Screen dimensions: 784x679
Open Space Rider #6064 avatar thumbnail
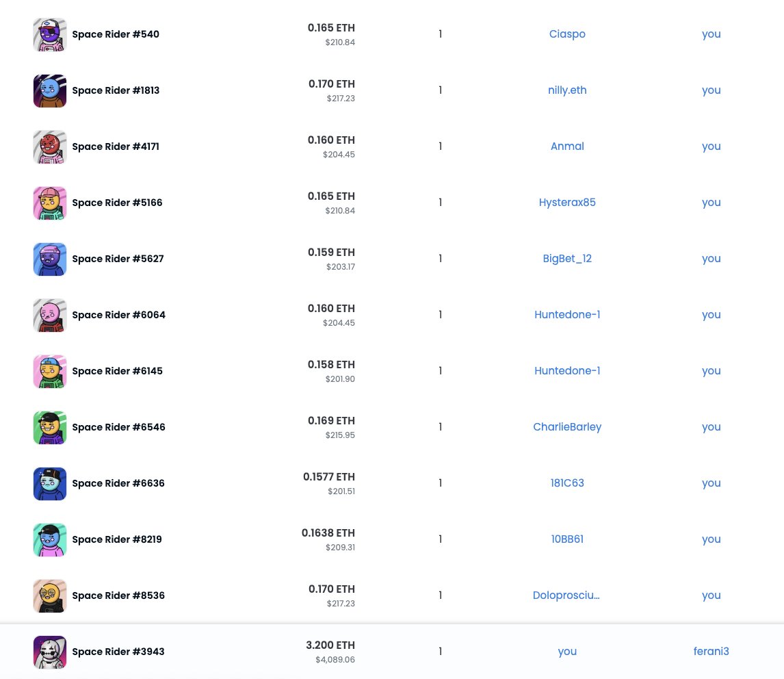(x=49, y=316)
